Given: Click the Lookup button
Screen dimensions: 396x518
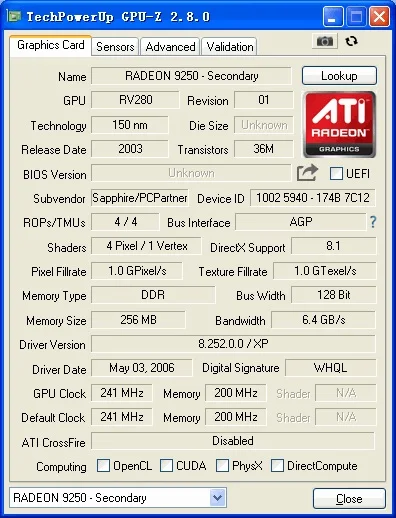Looking at the screenshot, I should (x=339, y=76).
